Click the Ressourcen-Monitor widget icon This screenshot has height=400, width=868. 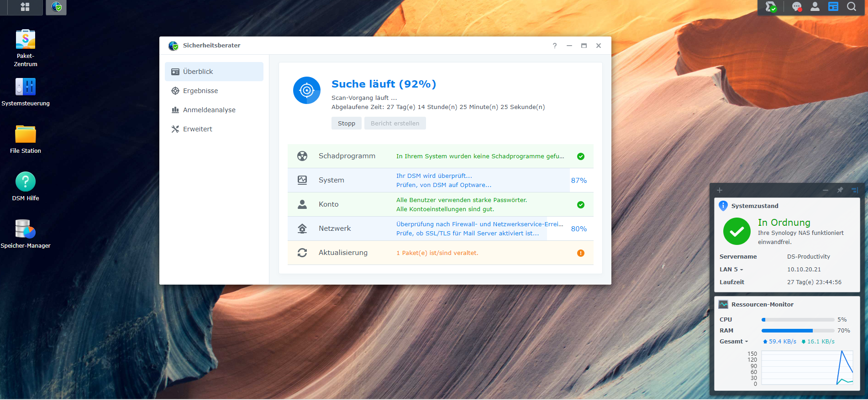[x=723, y=304]
